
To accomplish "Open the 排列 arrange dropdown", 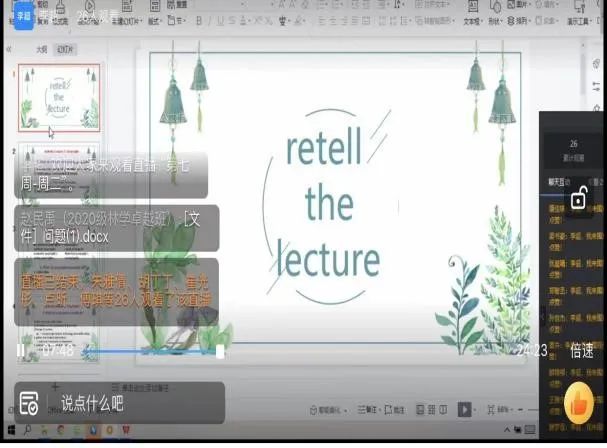I will coord(519,21).
